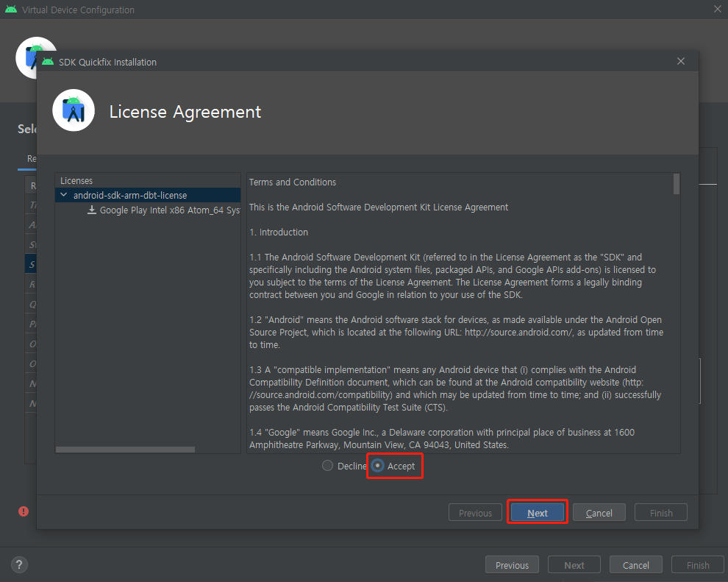
Task: Click Android icon in Virtual Device Configuration title bar
Action: point(11,10)
